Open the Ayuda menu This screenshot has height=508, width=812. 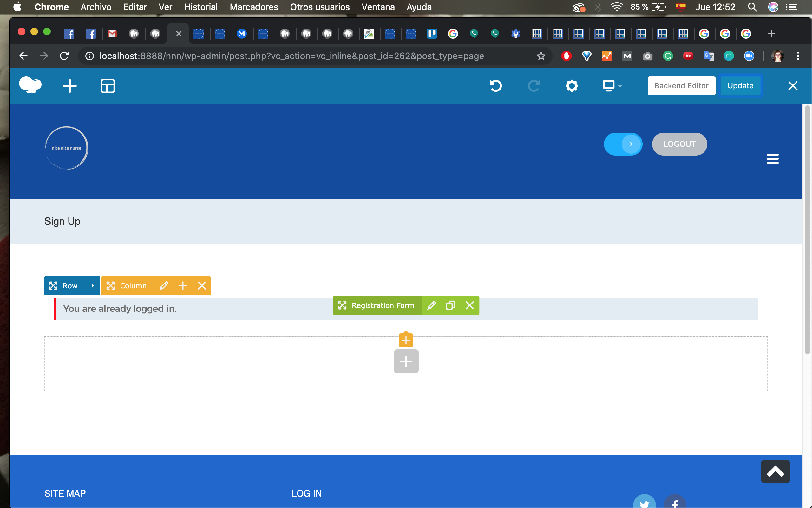click(x=419, y=7)
